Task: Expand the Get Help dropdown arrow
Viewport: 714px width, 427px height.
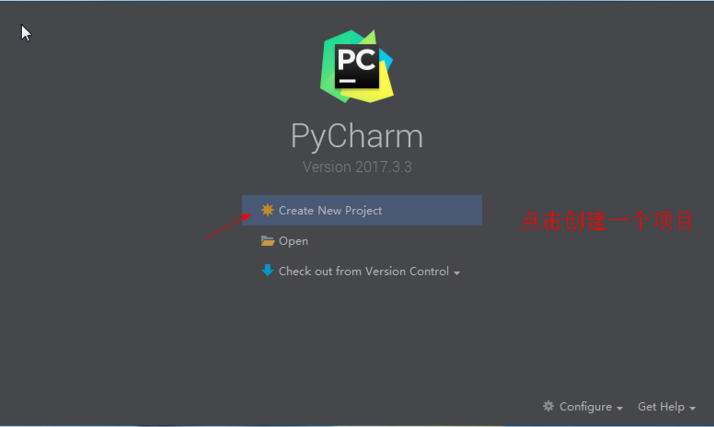Action: [x=692, y=408]
